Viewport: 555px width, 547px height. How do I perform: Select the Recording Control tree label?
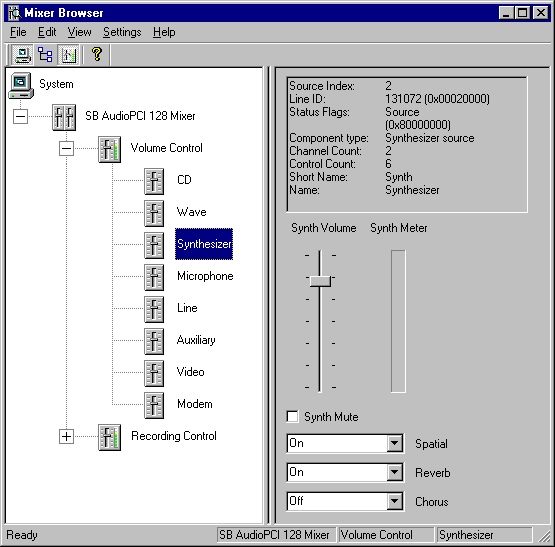(174, 436)
